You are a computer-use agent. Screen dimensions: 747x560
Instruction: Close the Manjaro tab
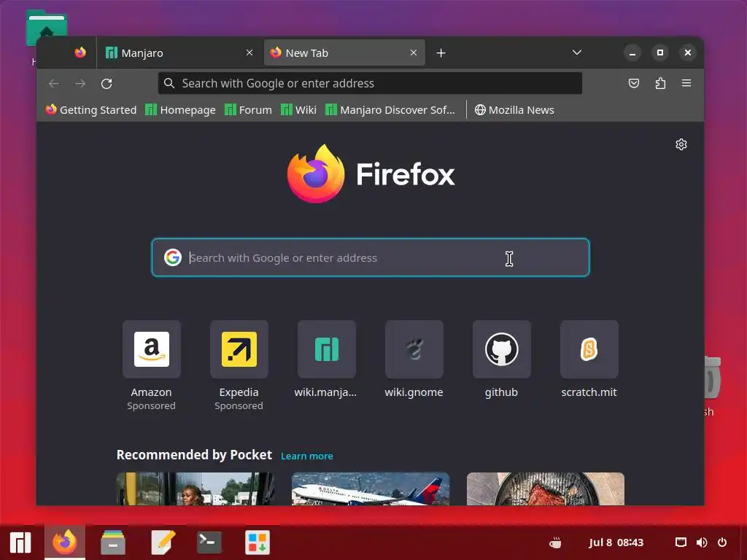click(x=249, y=52)
